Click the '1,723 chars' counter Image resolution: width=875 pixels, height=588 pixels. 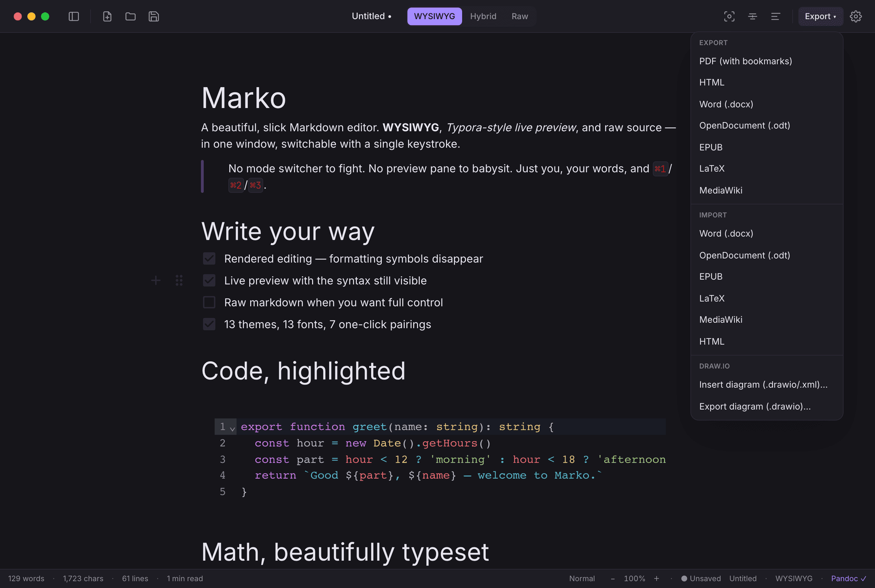[x=83, y=578]
